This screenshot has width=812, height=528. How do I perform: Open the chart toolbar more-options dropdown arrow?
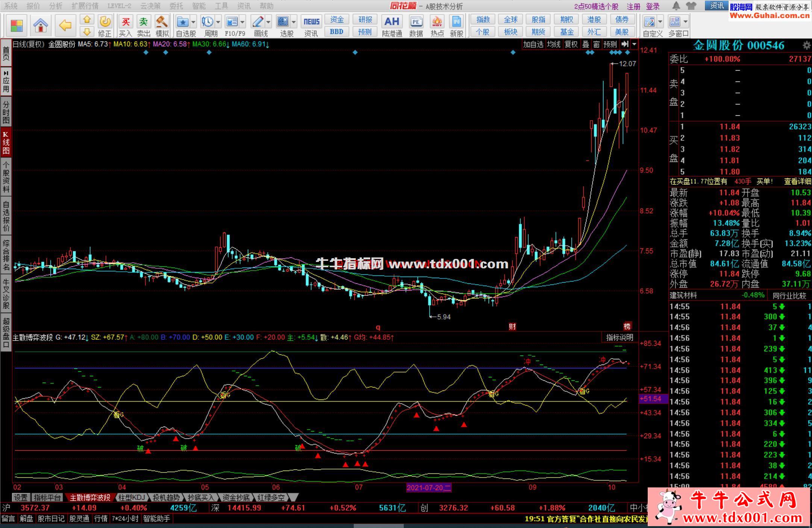click(x=634, y=44)
